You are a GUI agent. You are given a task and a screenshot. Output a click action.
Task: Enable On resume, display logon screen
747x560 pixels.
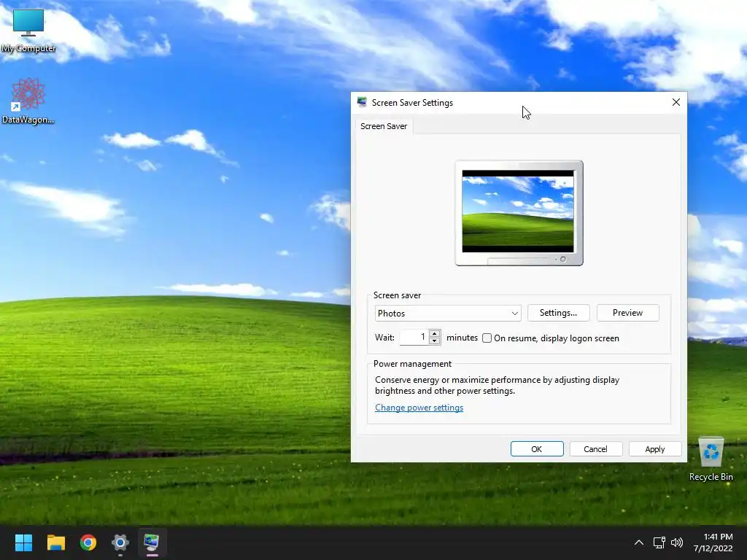487,338
